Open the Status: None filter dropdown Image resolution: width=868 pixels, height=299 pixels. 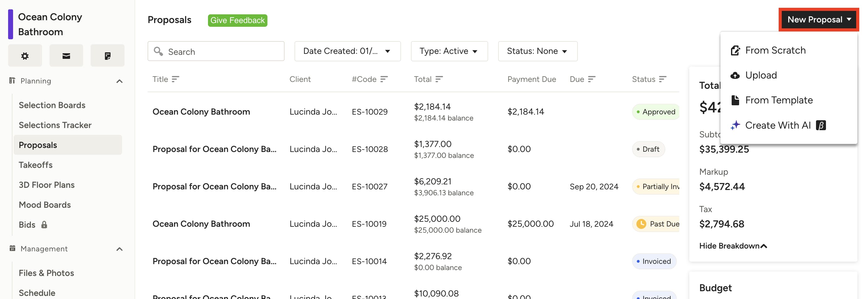click(537, 51)
